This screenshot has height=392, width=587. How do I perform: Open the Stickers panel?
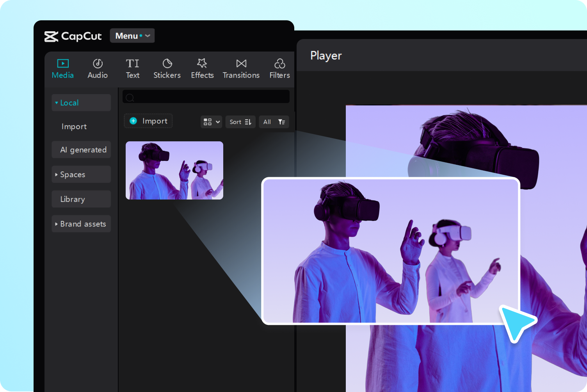tap(167, 64)
